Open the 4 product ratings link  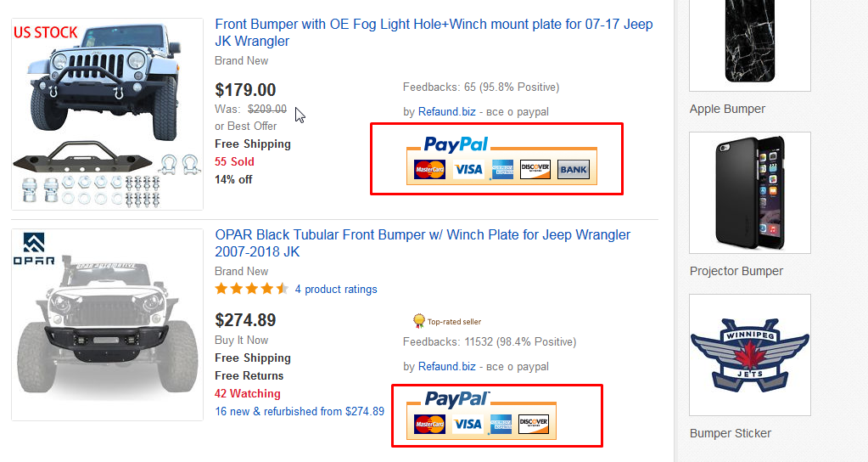336,290
